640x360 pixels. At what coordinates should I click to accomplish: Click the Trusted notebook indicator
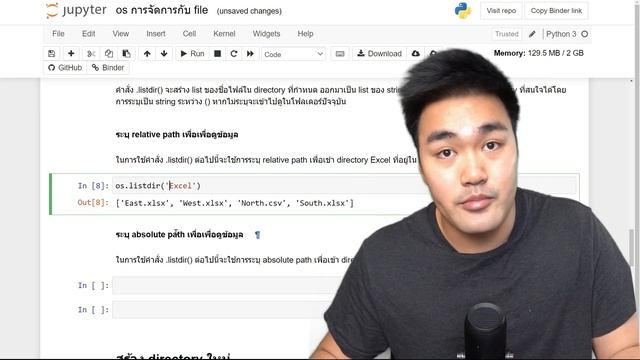point(507,34)
